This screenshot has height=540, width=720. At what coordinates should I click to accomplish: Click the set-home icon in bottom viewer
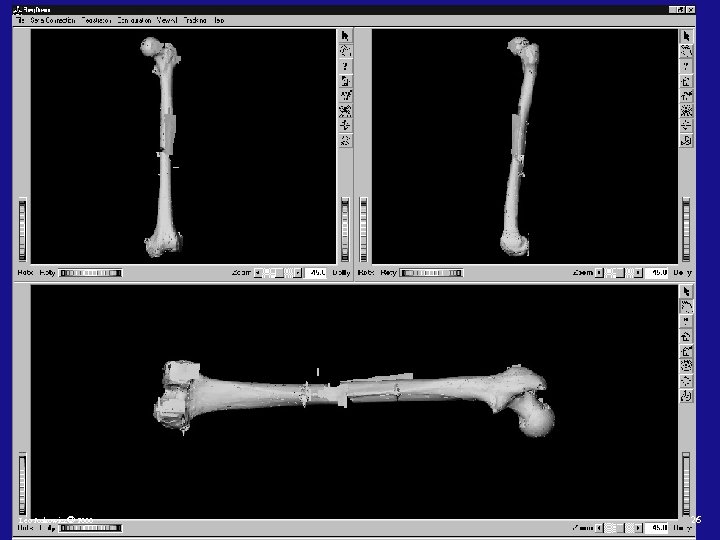(686, 351)
